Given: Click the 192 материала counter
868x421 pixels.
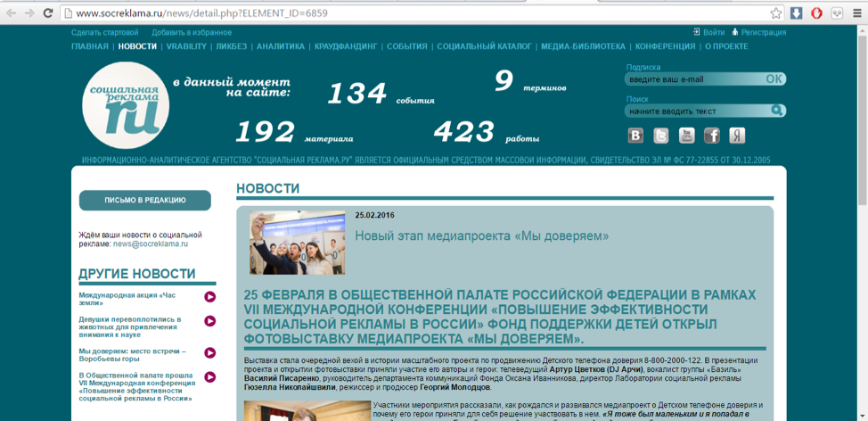Looking at the screenshot, I should [x=294, y=132].
